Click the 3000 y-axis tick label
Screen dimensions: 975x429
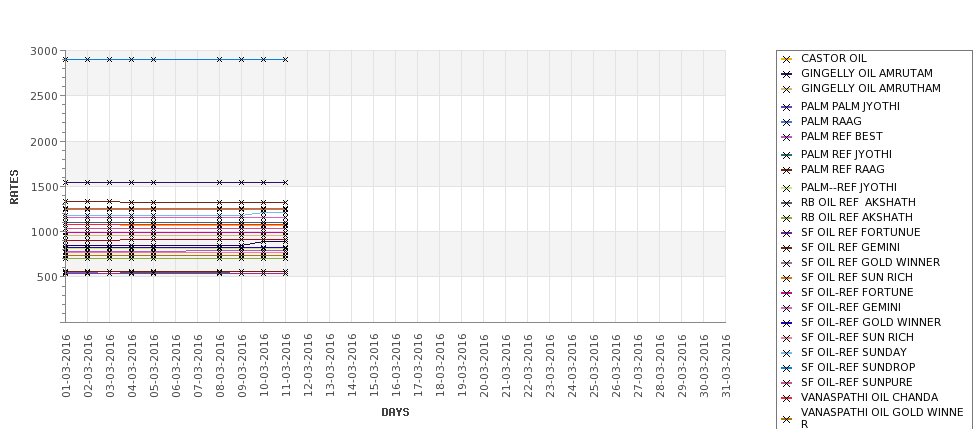(x=44, y=51)
